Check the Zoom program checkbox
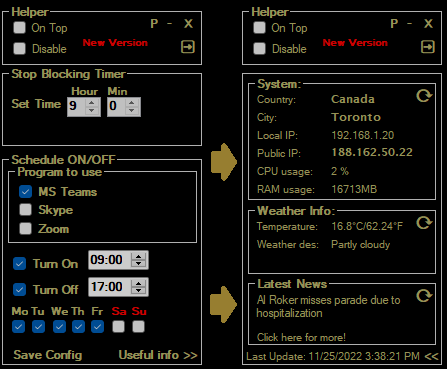 [x=25, y=229]
